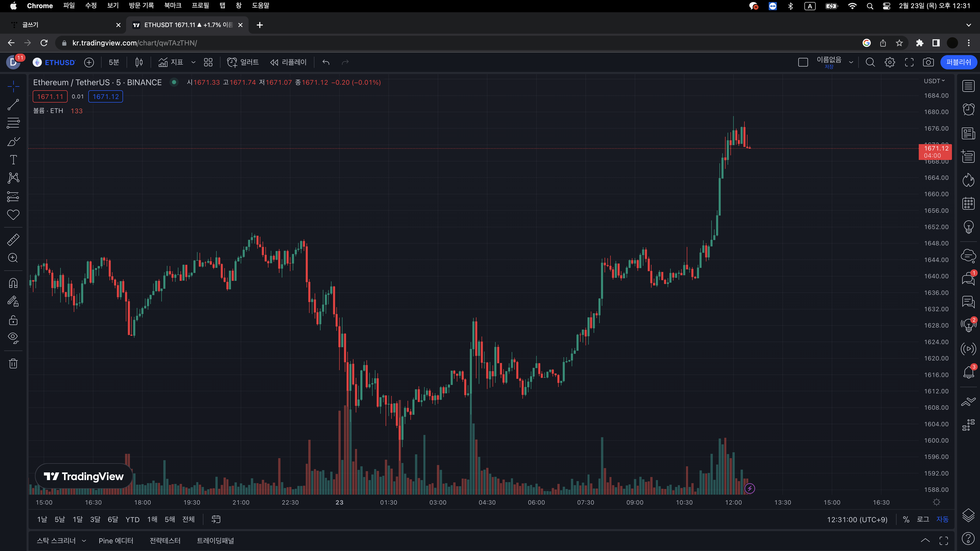Expand the indicator templates dropdown arrow
The height and width of the screenshot is (551, 980).
pos(193,62)
